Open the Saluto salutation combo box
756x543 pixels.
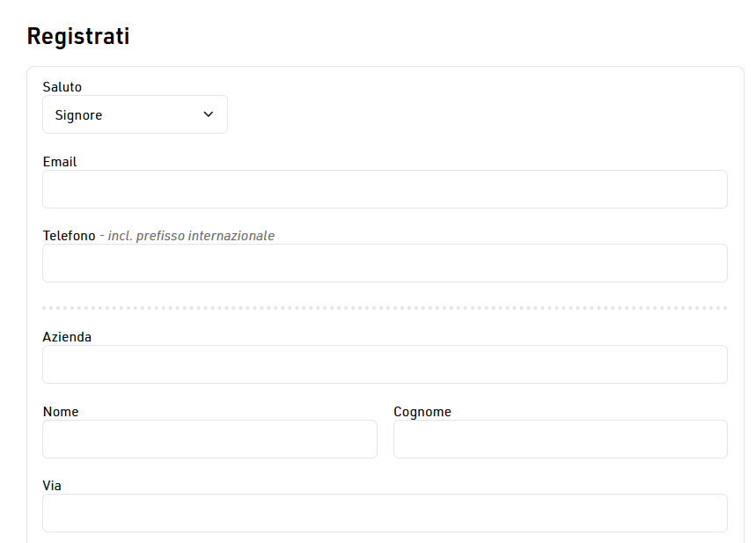pos(135,114)
